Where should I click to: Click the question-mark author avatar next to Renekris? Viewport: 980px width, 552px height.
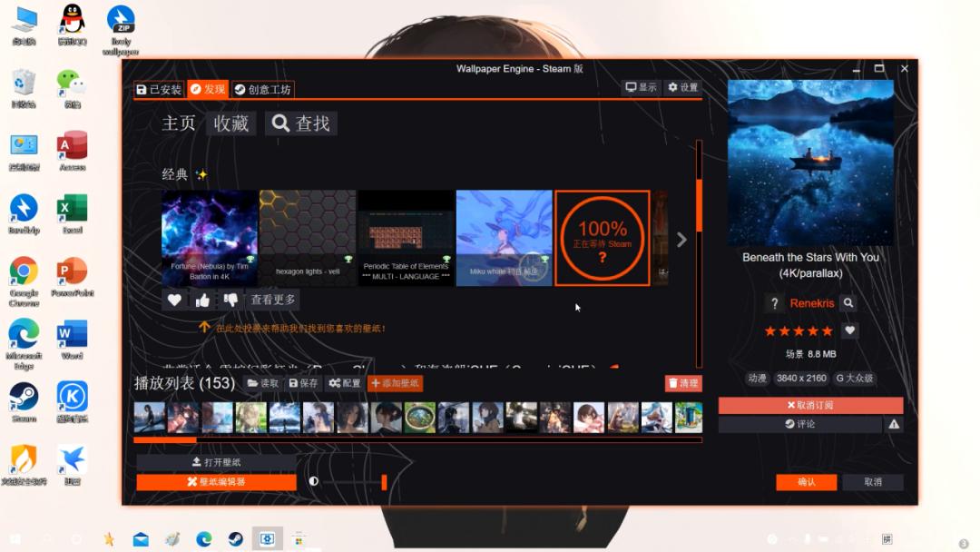[x=773, y=303]
